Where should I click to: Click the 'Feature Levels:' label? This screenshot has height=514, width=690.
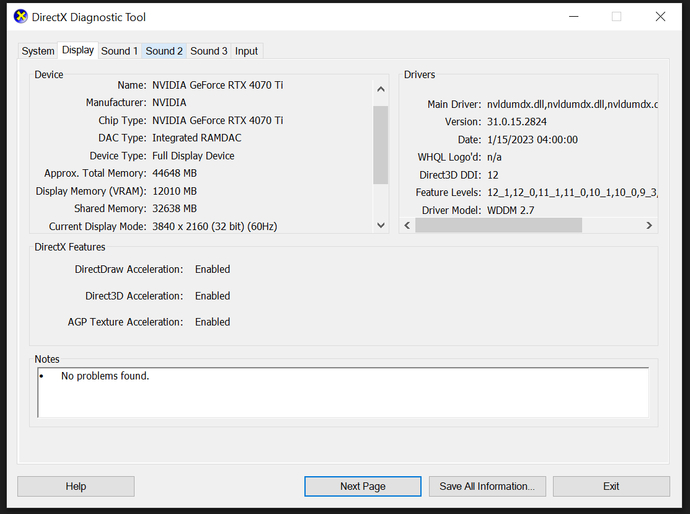[x=448, y=193]
